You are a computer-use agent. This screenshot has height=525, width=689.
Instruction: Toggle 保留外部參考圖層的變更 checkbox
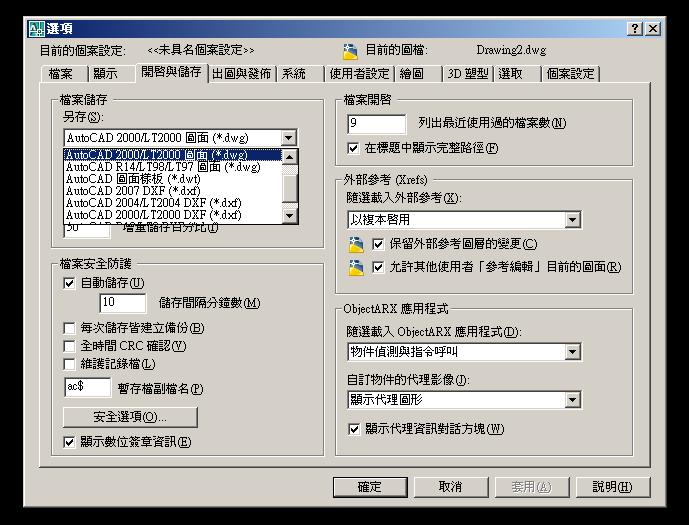click(378, 244)
